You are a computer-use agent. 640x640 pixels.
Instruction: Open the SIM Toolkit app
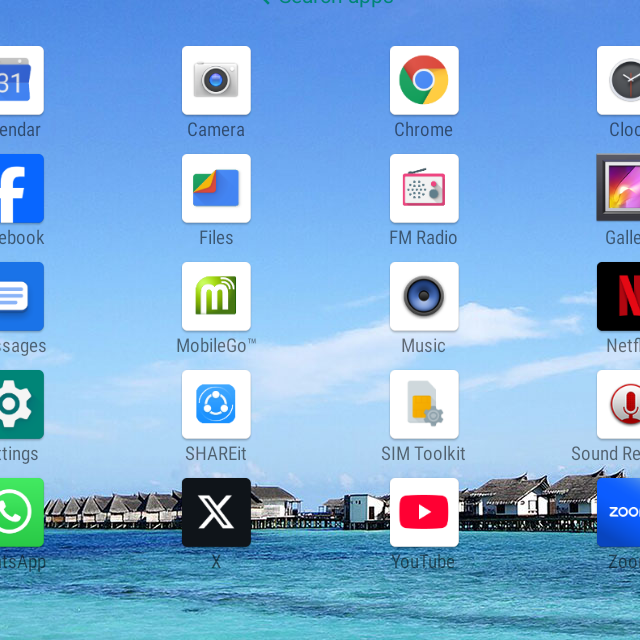(x=424, y=404)
